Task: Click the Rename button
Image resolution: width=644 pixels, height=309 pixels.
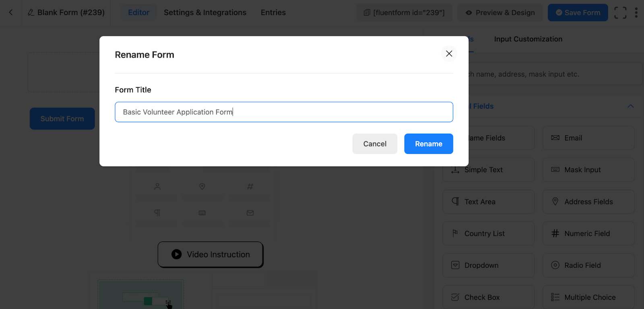Action: tap(429, 144)
